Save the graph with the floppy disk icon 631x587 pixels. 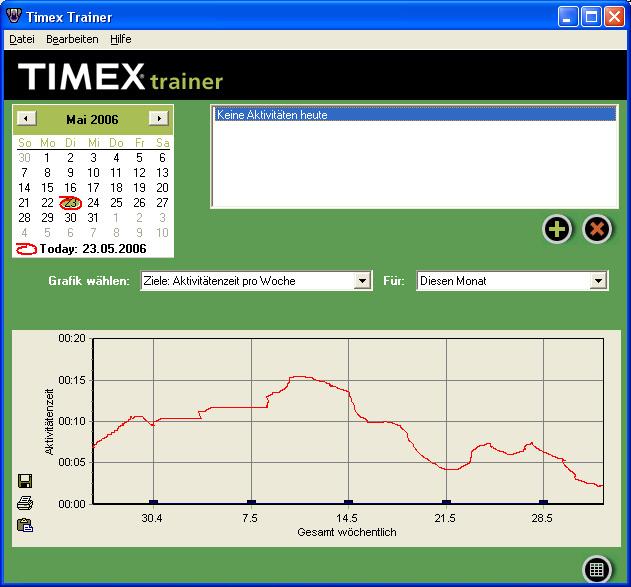pyautogui.click(x=25, y=481)
